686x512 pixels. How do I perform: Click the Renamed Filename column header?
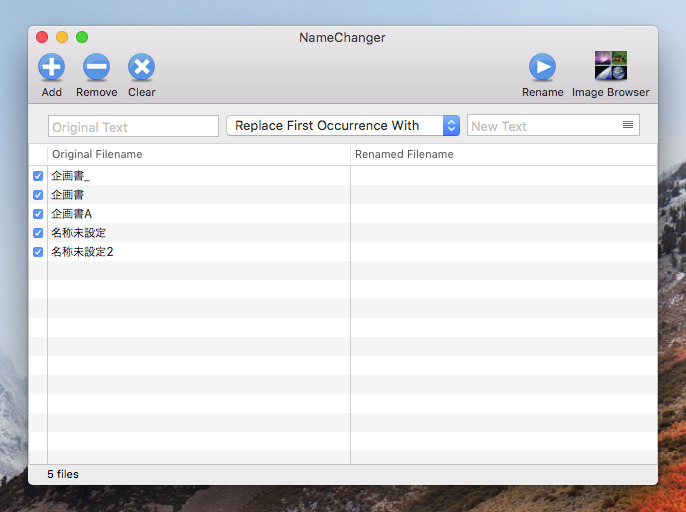504,154
